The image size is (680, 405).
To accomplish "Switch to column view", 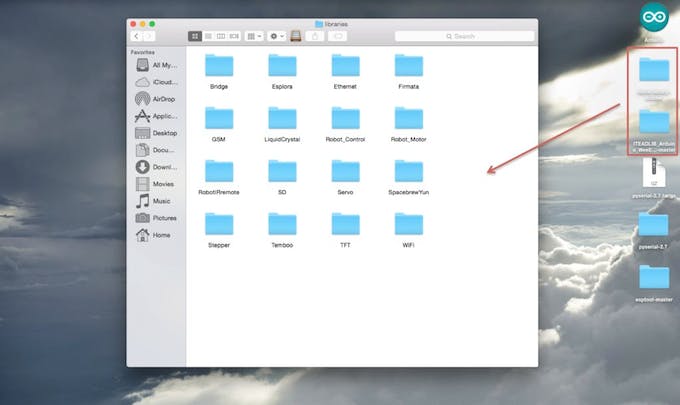I will (x=221, y=36).
